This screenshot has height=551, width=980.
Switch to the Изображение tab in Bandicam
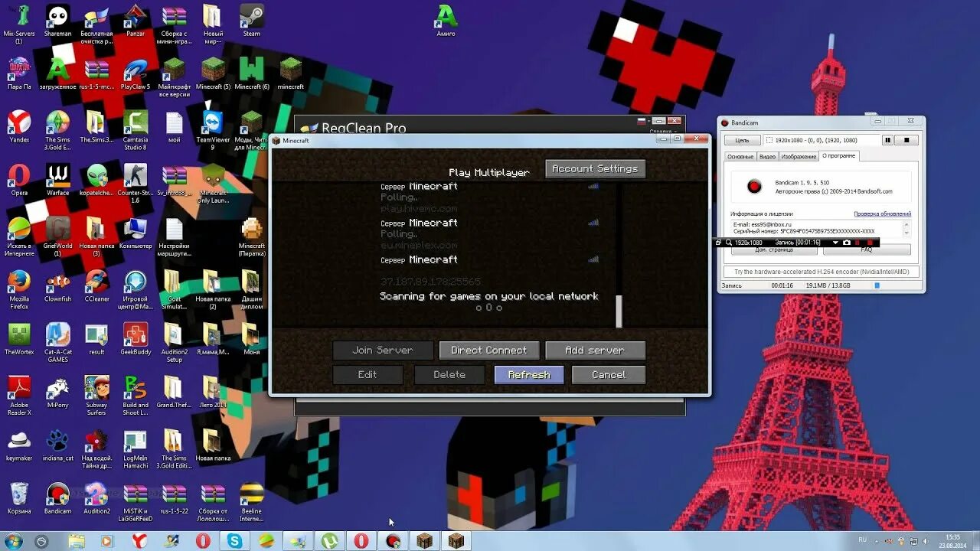pos(798,156)
